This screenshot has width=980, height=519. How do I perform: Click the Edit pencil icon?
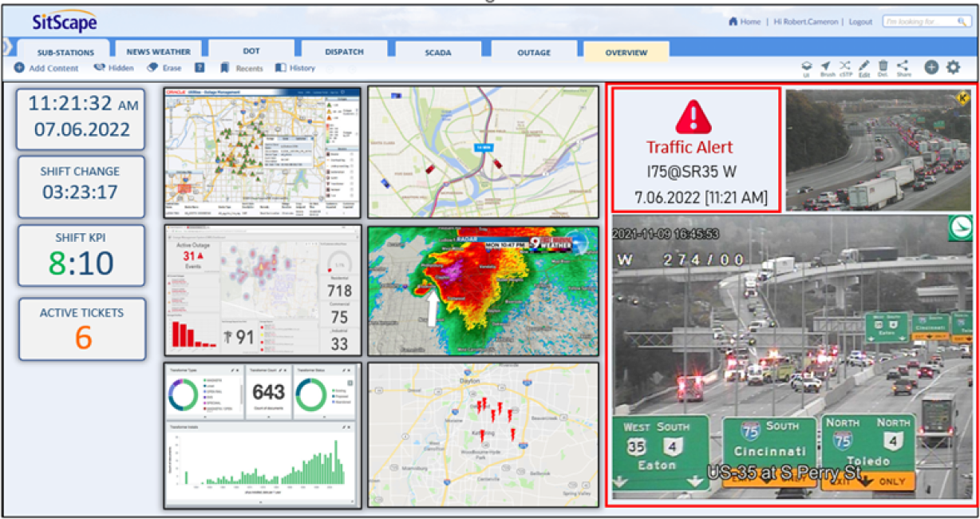[864, 67]
